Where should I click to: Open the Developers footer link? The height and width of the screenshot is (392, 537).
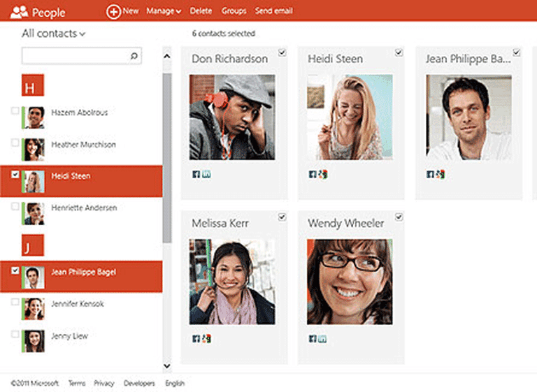pyautogui.click(x=139, y=383)
